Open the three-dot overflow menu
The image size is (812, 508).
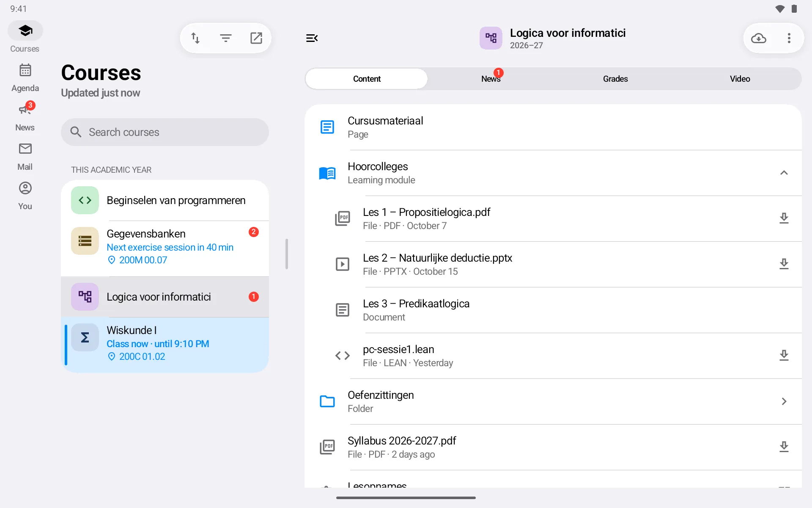[789, 38]
